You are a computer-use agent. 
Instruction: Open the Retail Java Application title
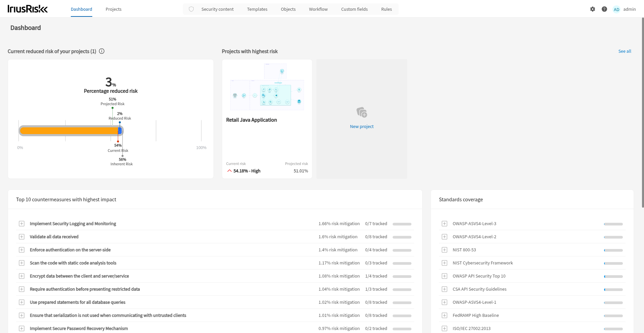tap(251, 120)
